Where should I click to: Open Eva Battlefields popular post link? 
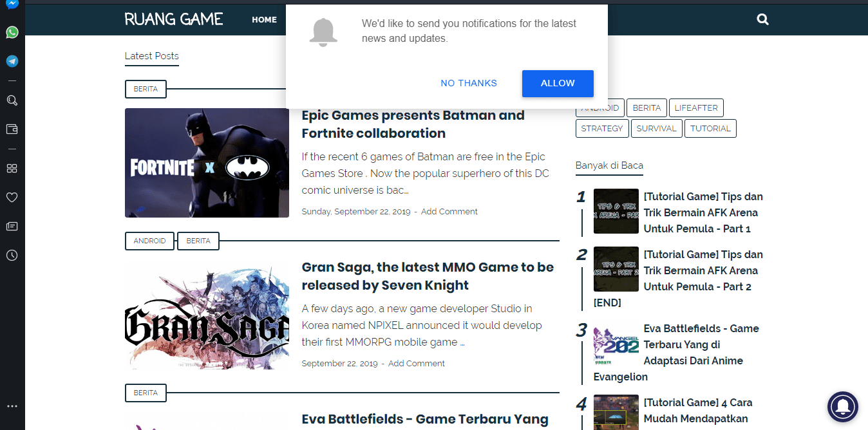coord(701,344)
